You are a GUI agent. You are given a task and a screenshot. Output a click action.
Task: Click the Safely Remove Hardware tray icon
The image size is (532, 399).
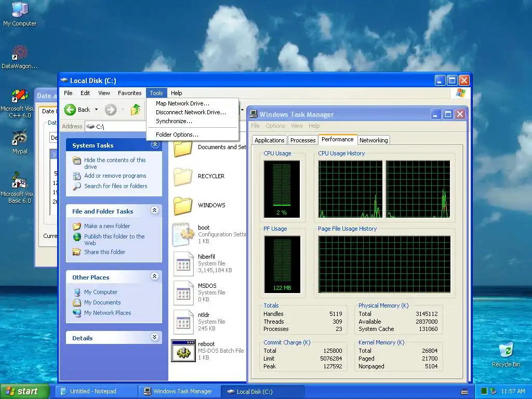(x=494, y=391)
